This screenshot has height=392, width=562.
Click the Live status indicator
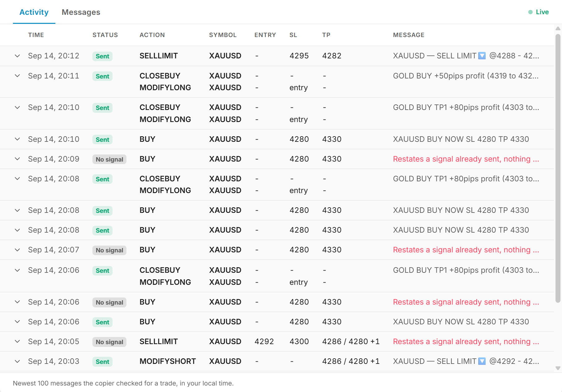pos(539,12)
